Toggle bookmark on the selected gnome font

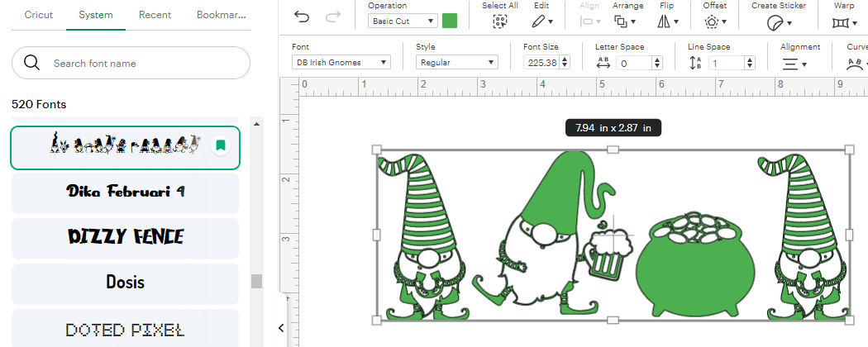pyautogui.click(x=220, y=145)
